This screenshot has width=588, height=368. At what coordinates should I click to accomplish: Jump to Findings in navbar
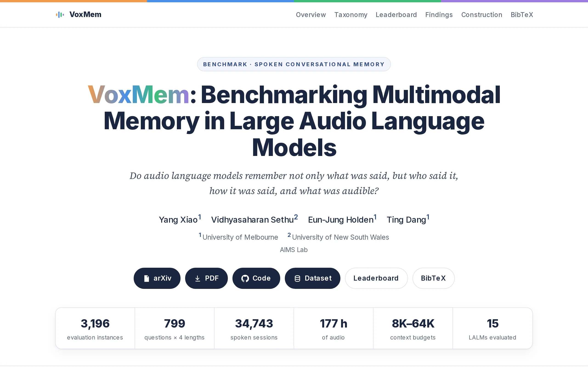(439, 14)
